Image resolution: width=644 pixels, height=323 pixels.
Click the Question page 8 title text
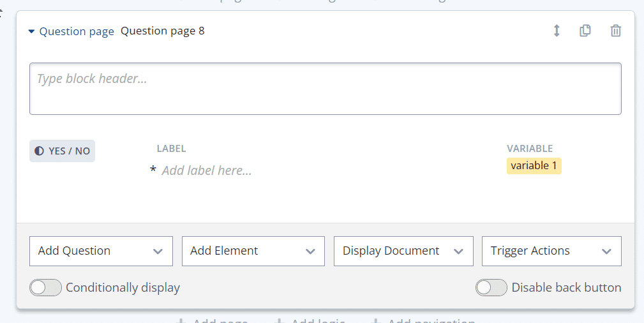(163, 31)
